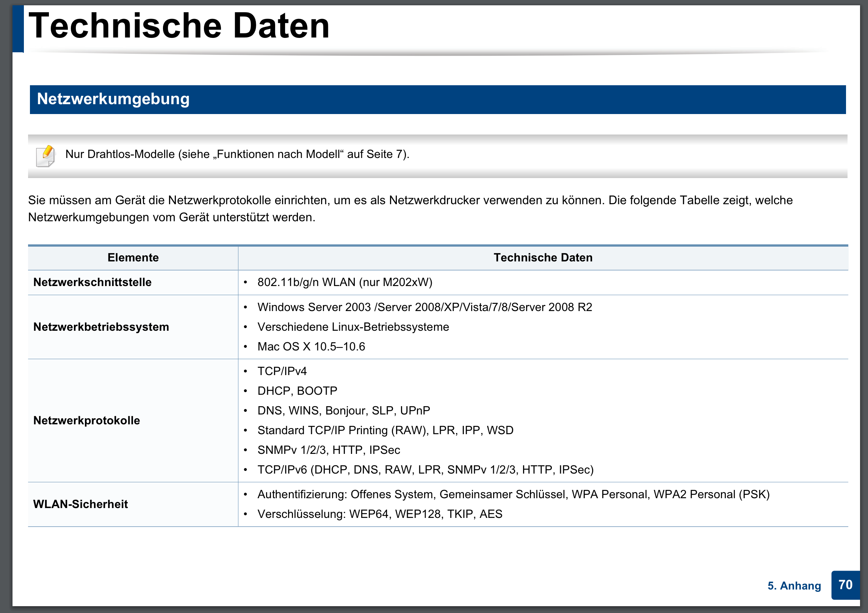
Task: Click the Netzwerkumgebung section header
Action: 113,99
